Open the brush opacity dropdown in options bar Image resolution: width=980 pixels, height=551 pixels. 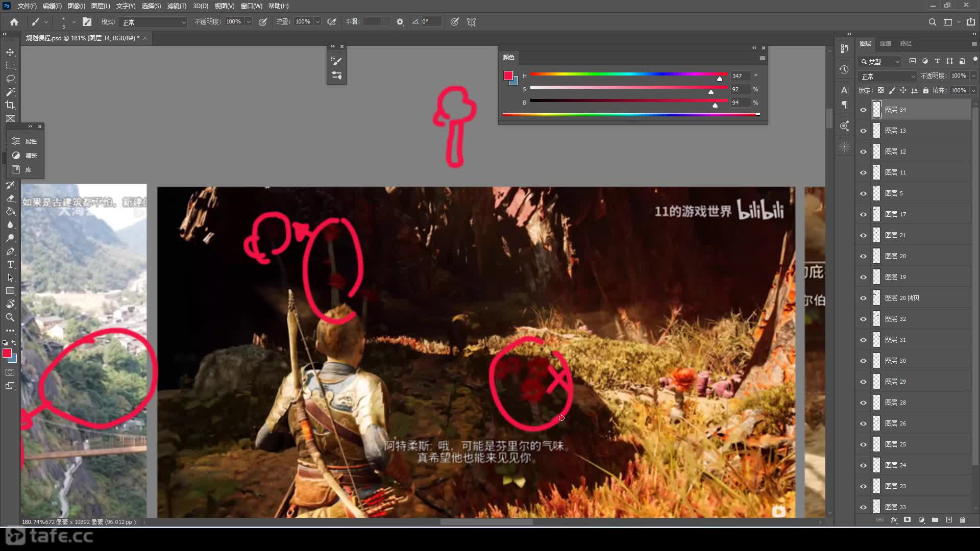coord(248,21)
